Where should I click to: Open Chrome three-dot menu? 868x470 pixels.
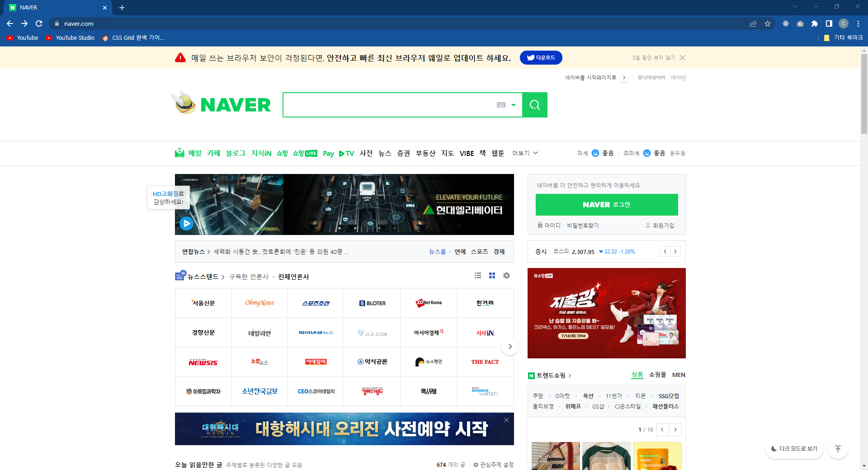[858, 23]
